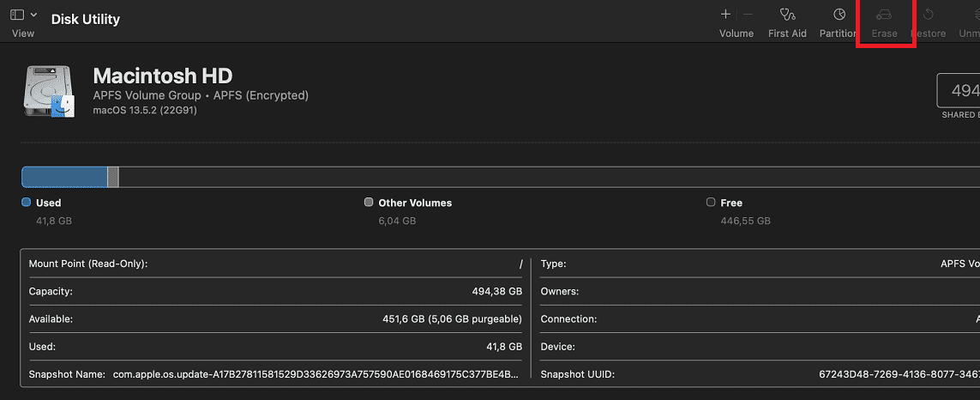The width and height of the screenshot is (980, 400).
Task: Toggle the sidebar with the View icon
Action: coord(17,15)
